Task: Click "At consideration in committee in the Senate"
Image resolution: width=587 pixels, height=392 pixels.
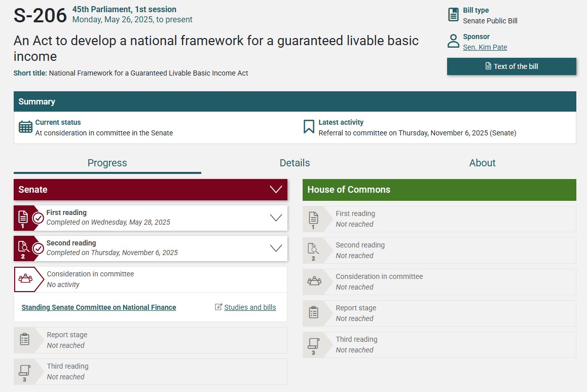Action: click(x=104, y=133)
